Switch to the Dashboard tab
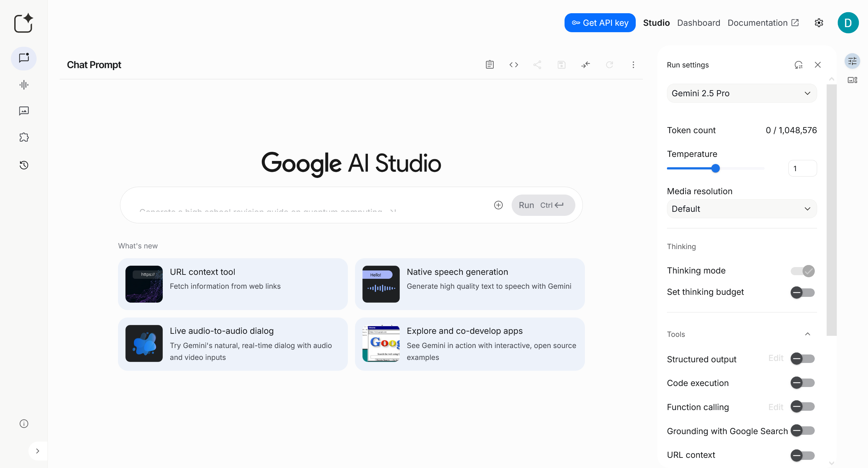 click(x=698, y=23)
